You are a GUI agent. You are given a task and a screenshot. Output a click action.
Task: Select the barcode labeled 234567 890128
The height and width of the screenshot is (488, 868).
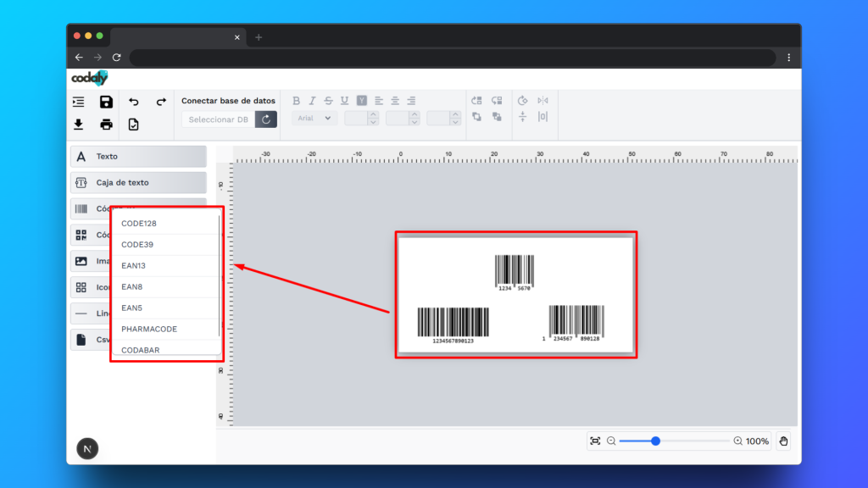[x=574, y=323]
